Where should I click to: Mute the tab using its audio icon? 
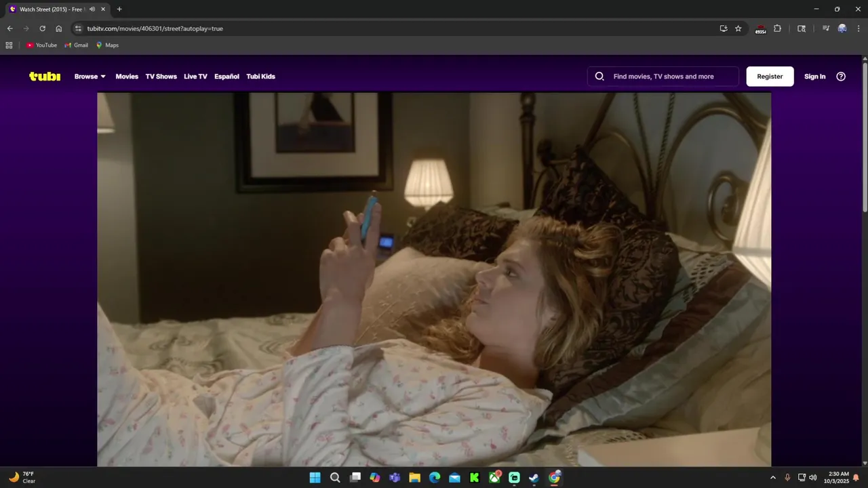pos(92,9)
